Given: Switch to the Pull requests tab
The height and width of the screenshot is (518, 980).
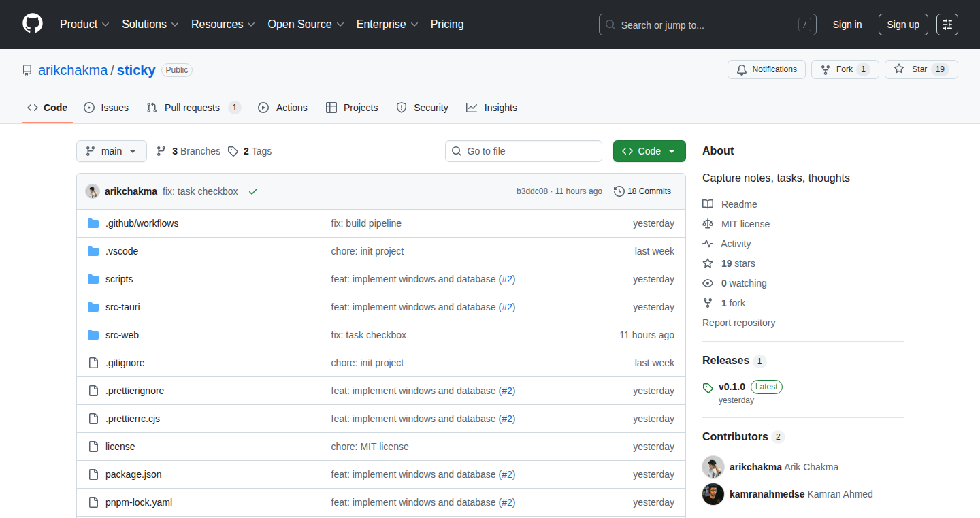Looking at the screenshot, I should (x=194, y=108).
